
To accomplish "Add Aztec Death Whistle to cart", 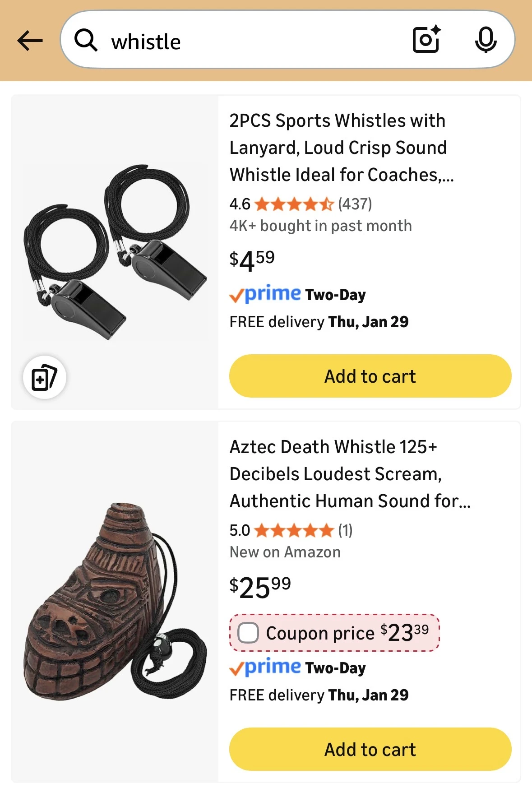I will [x=370, y=749].
